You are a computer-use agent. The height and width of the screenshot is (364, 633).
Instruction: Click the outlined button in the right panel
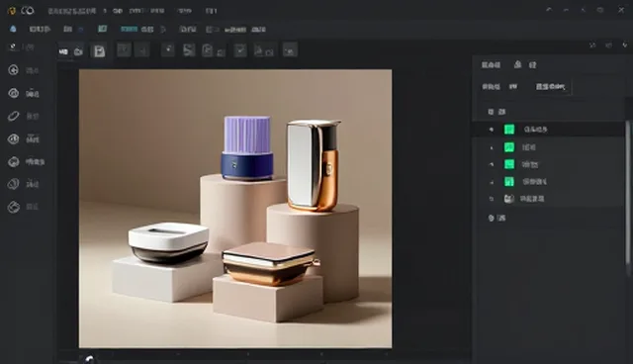click(x=551, y=86)
